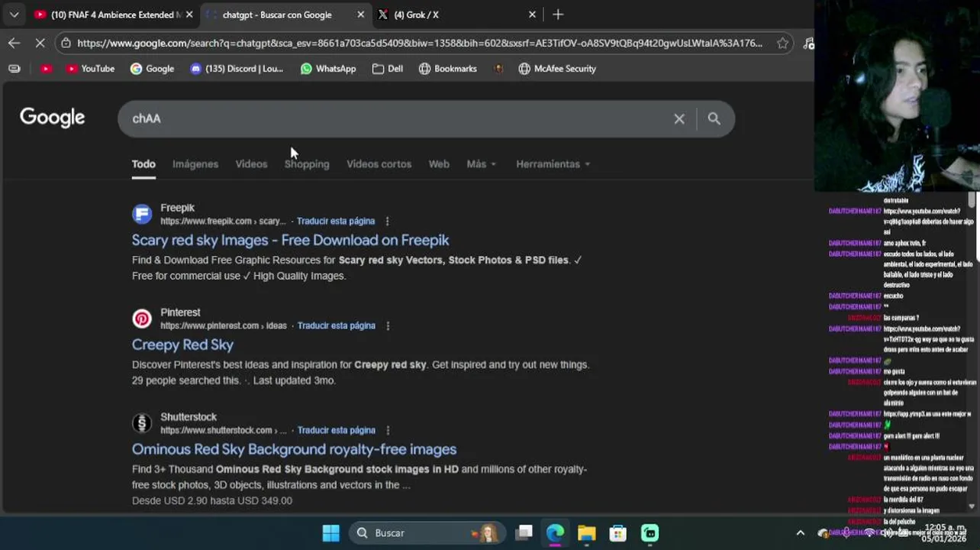Click Traducir esta página for Pinterest
This screenshot has width=980, height=550.
click(x=337, y=326)
